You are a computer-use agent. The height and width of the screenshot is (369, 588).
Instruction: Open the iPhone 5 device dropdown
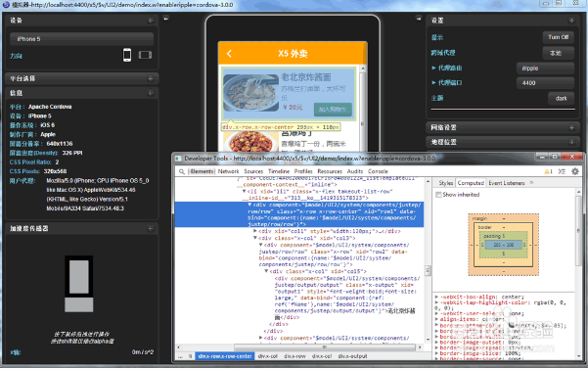coord(82,39)
